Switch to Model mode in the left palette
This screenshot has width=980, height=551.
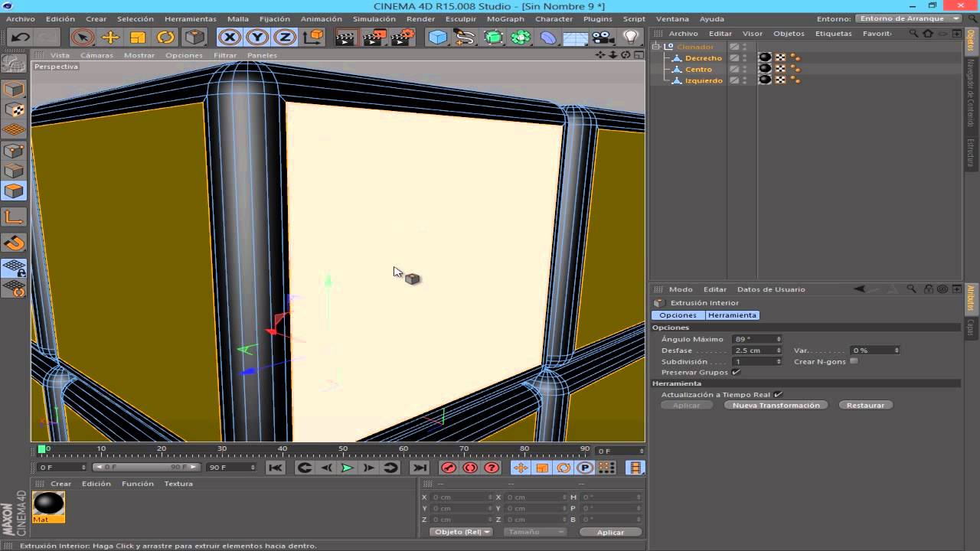point(14,90)
